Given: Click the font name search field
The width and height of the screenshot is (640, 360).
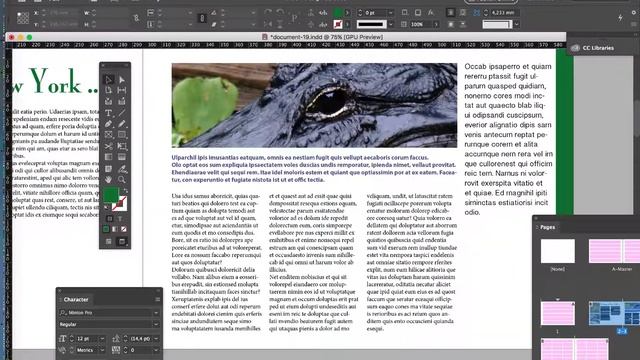Looking at the screenshot, I should (105, 313).
